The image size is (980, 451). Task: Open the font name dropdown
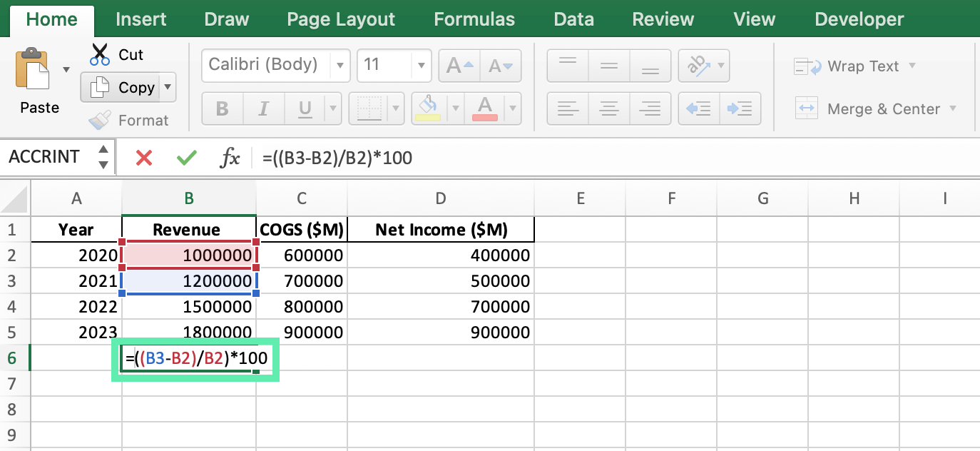click(341, 65)
